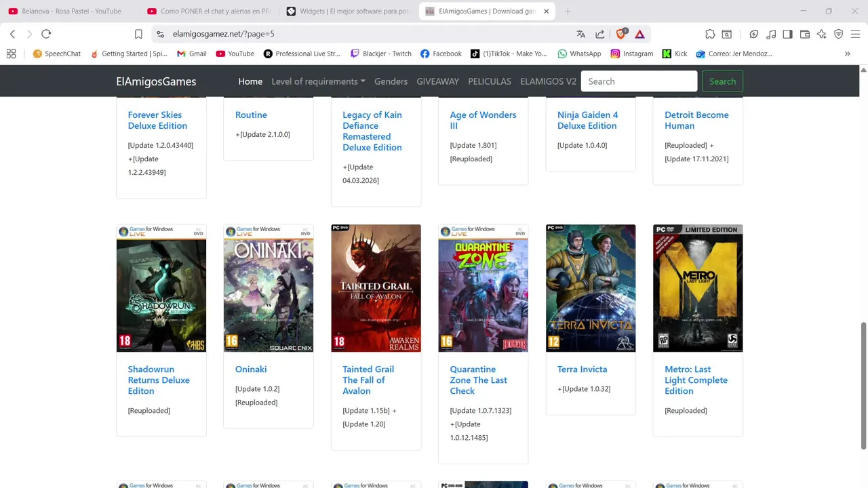Toggle the sidebar panel icon
Screen dimensions: 868x488
click(787, 34)
